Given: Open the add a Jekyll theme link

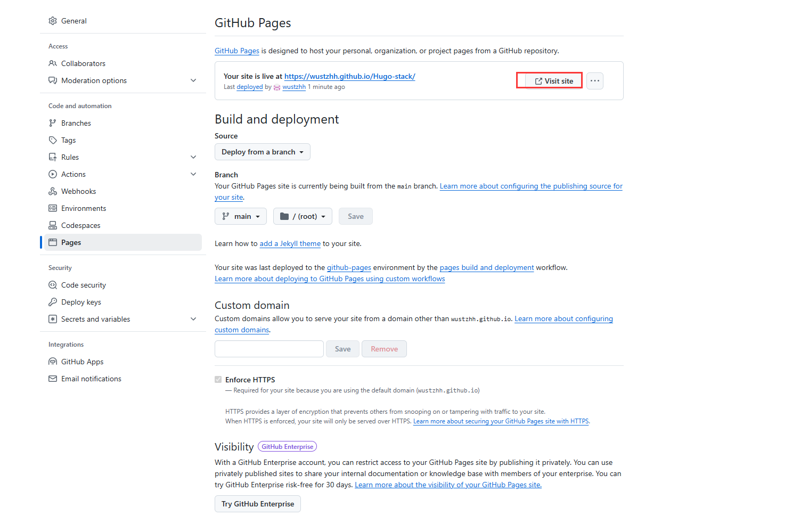Looking at the screenshot, I should pyautogui.click(x=290, y=243).
